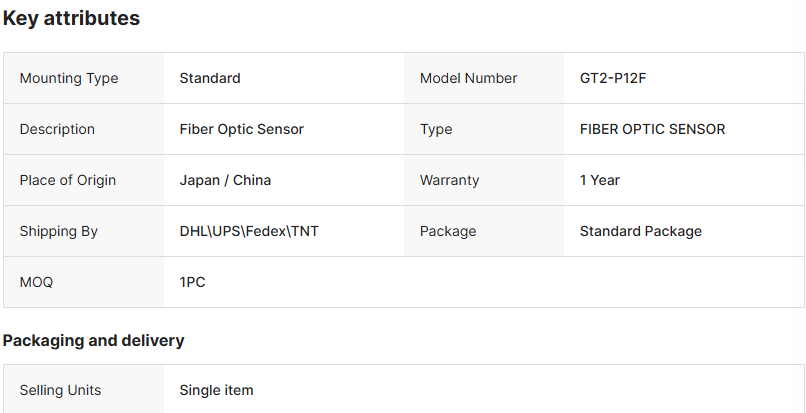Select the "MOQ" label cell
The width and height of the screenshot is (806, 413).
(36, 282)
